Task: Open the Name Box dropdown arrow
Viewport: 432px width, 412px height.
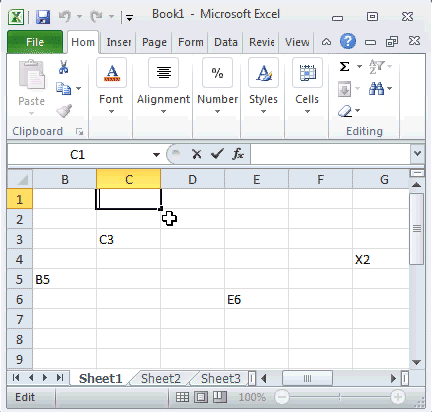Action: coord(156,155)
